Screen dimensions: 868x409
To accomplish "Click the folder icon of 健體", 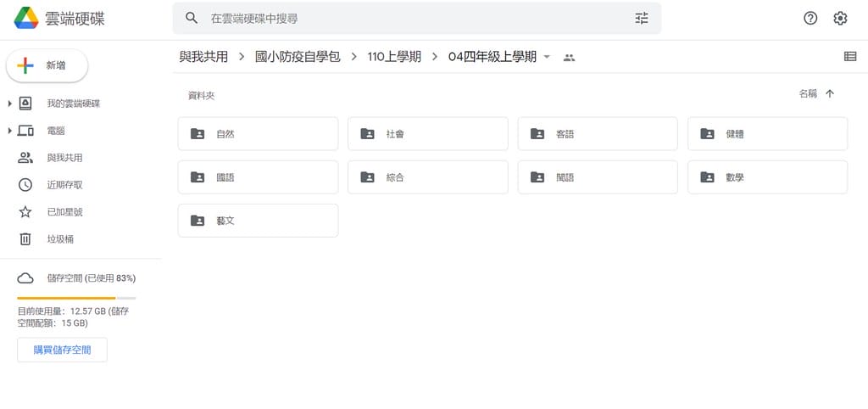I will (x=708, y=133).
